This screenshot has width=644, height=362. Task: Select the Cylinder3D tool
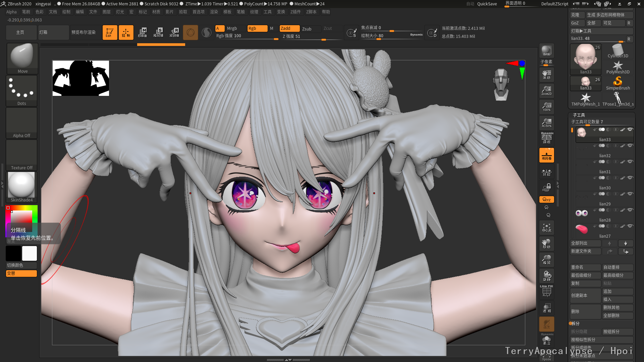click(x=618, y=51)
